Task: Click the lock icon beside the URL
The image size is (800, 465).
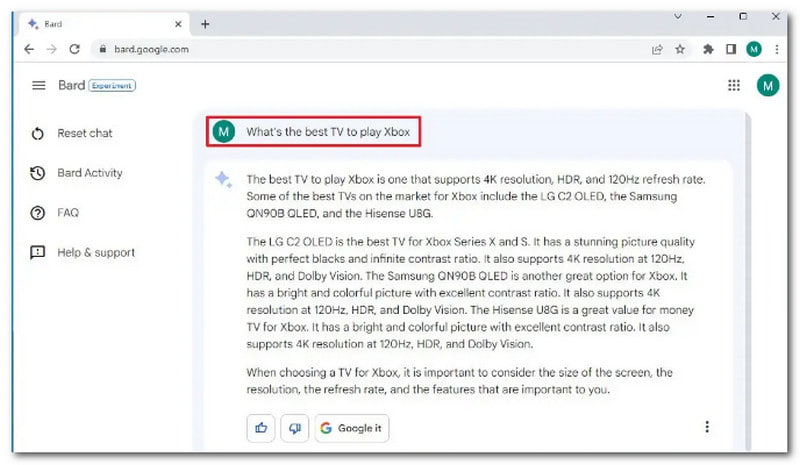Action: click(103, 49)
